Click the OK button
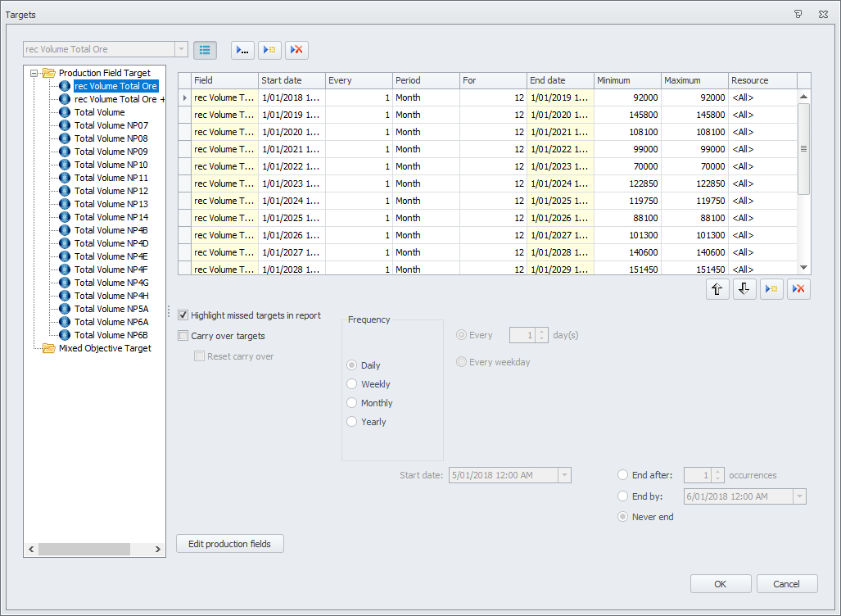 coord(720,583)
